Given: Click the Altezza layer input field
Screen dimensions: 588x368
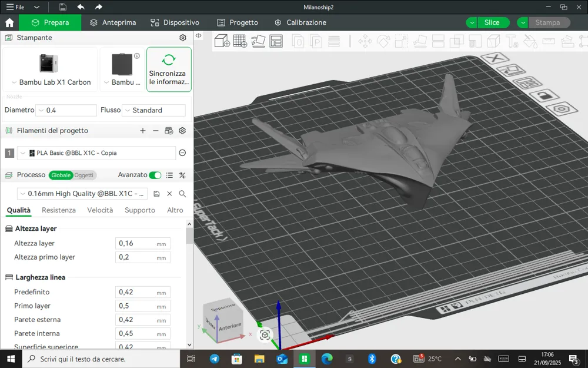Looking at the screenshot, I should click(x=136, y=244).
